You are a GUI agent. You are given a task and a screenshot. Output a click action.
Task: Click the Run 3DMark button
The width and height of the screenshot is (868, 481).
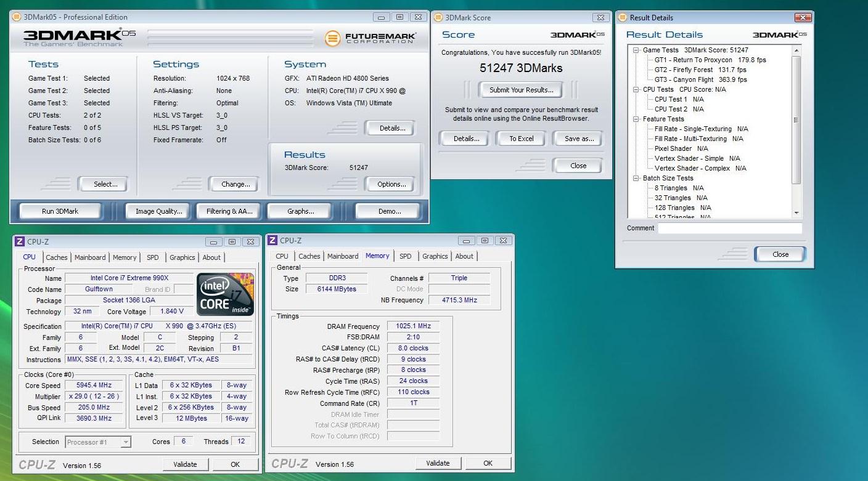(60, 211)
